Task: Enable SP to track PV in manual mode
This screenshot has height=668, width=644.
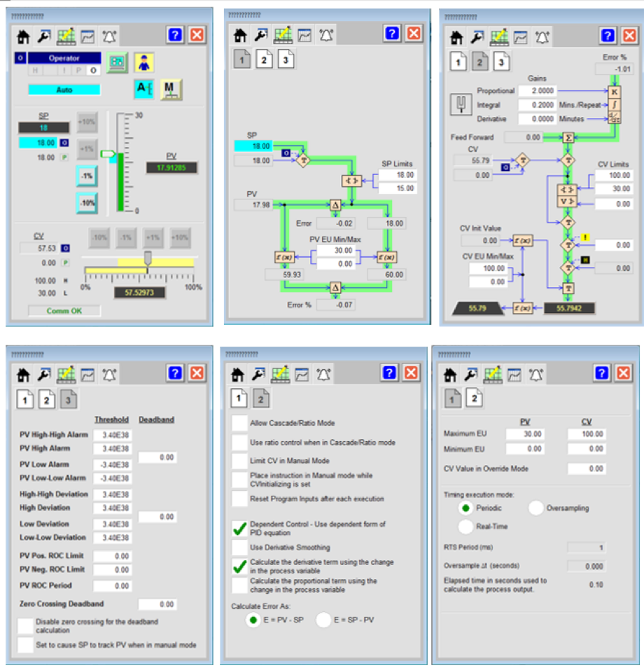Action: 26,645
